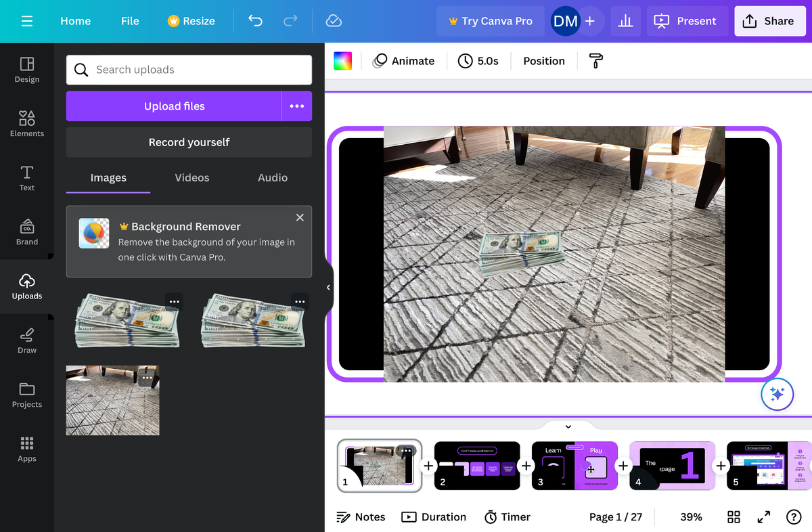Click the Record yourself button
Viewport: 812px width, 532px height.
tap(189, 142)
